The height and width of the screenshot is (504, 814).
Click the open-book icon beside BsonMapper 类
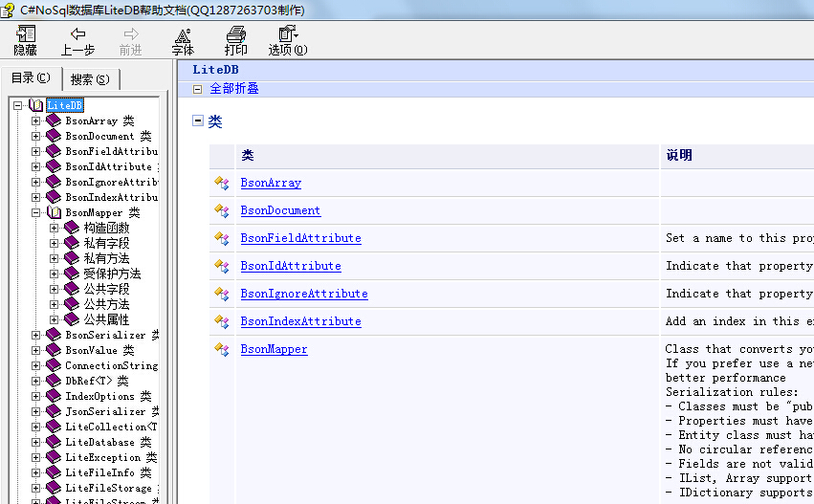54,212
